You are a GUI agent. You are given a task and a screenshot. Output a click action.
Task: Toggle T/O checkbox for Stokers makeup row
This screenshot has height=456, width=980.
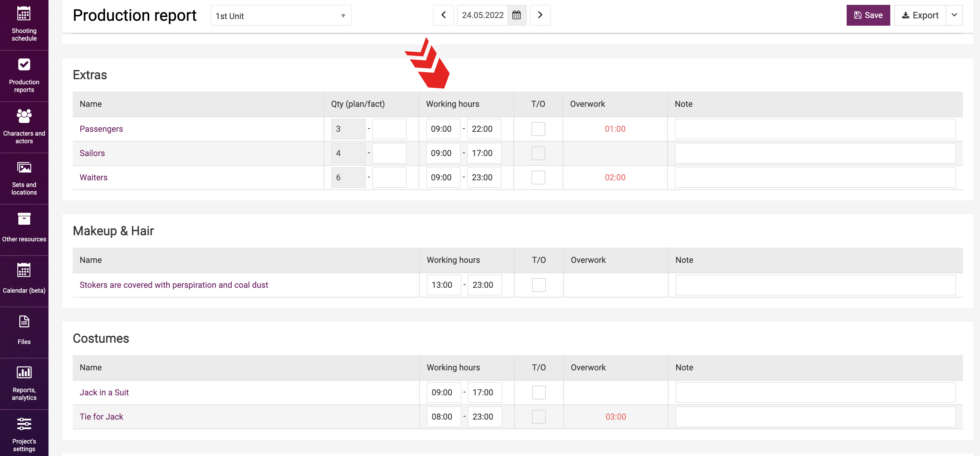[539, 285]
